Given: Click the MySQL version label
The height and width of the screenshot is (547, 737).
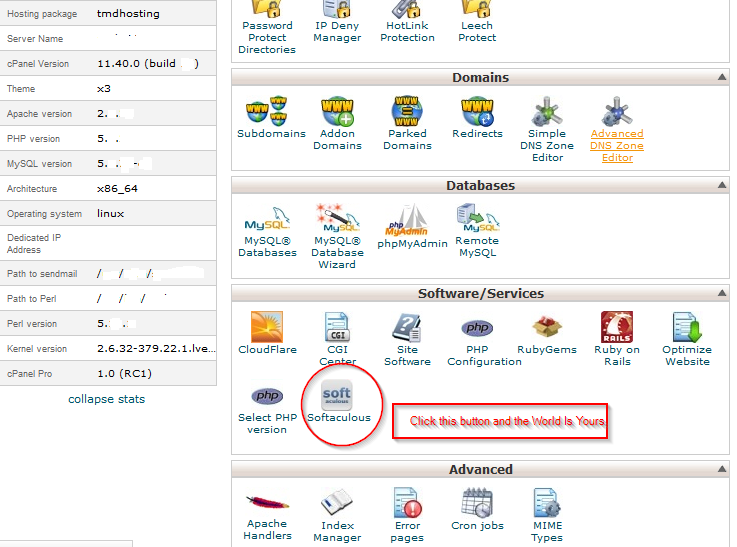Looking at the screenshot, I should pyautogui.click(x=39, y=164).
